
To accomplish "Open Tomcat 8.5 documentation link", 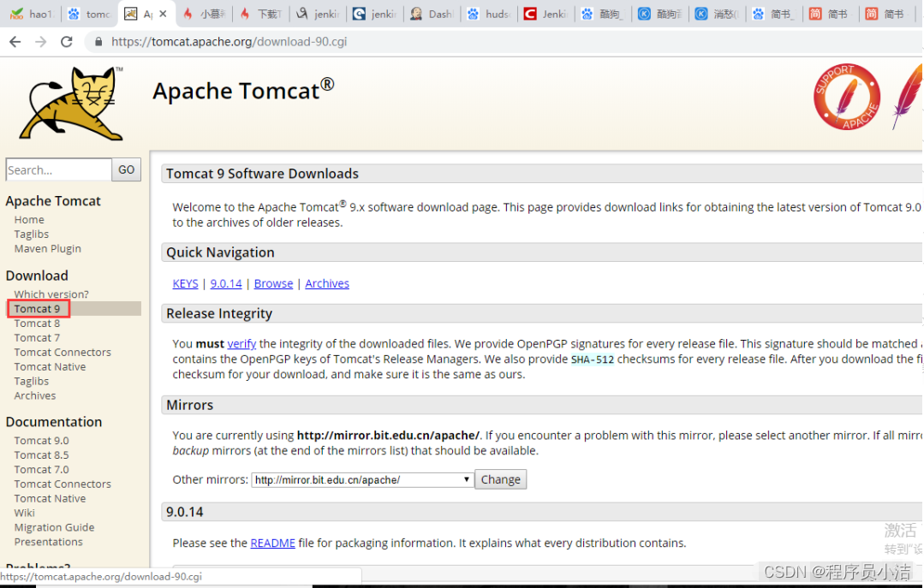I will click(x=41, y=454).
